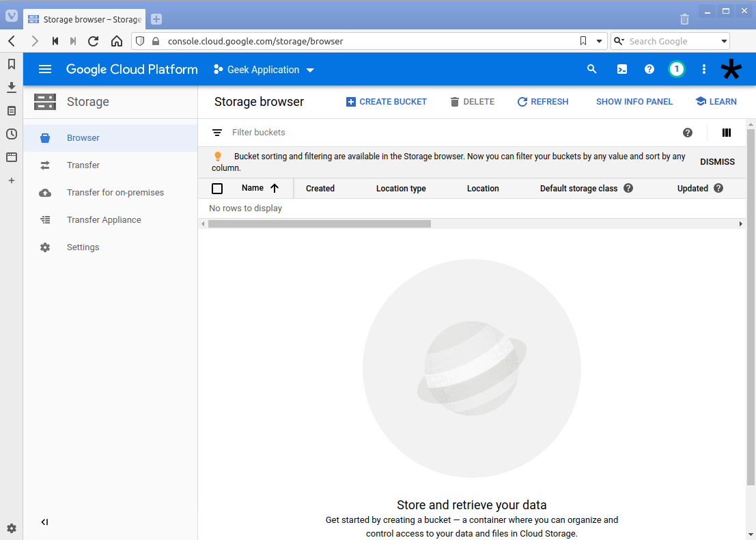Image resolution: width=756 pixels, height=540 pixels.
Task: Open the Cloud Shell terminal
Action: (x=621, y=69)
